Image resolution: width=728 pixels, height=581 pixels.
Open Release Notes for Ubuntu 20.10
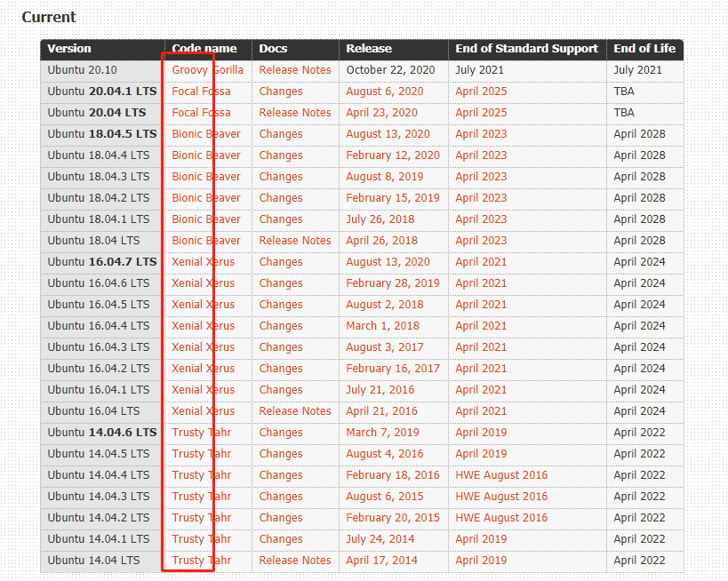pos(295,70)
